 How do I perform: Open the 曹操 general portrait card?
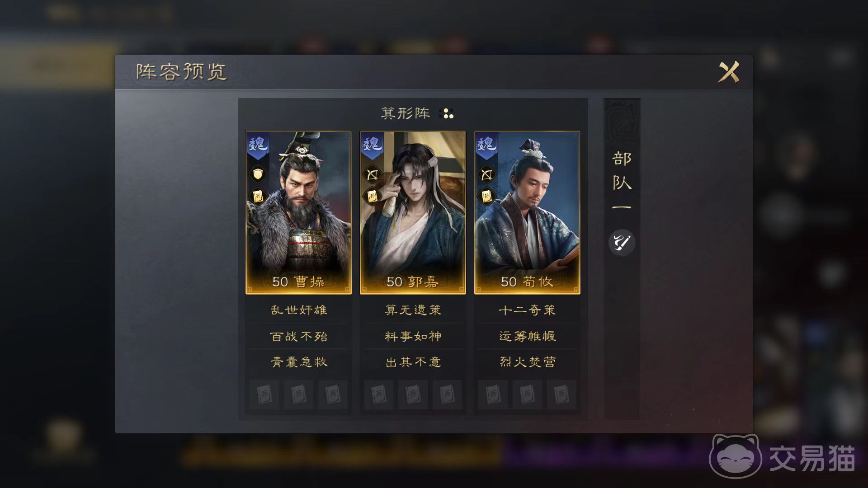coord(298,213)
